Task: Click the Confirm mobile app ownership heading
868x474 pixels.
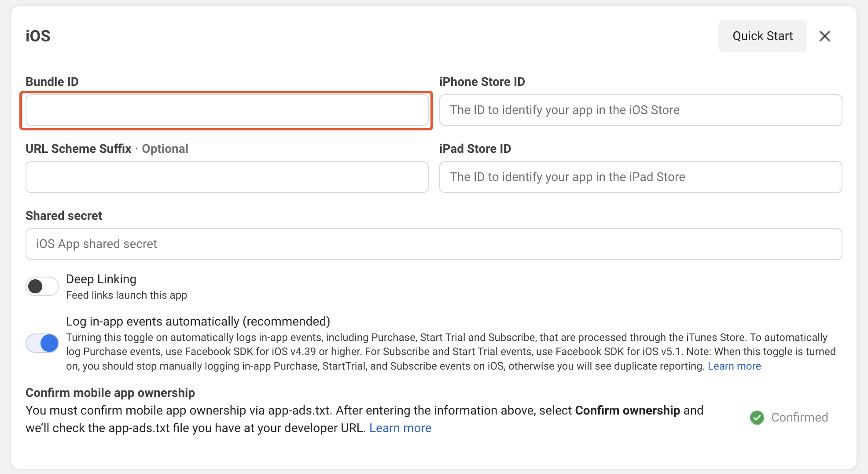Action: pyautogui.click(x=110, y=393)
